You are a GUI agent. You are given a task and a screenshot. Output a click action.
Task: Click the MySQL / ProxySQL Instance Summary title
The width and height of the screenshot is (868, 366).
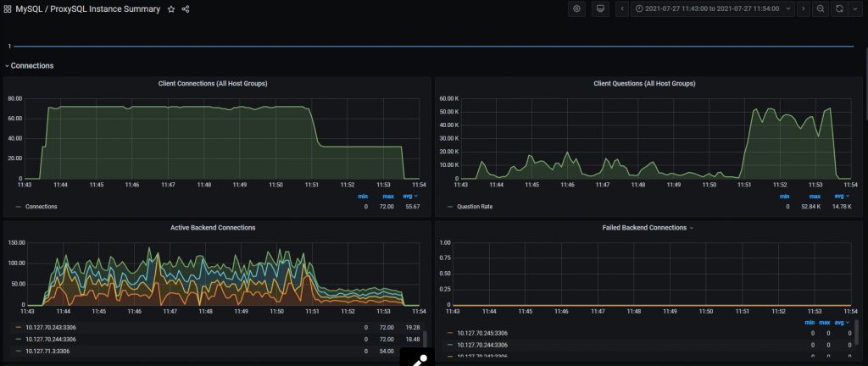pos(88,8)
